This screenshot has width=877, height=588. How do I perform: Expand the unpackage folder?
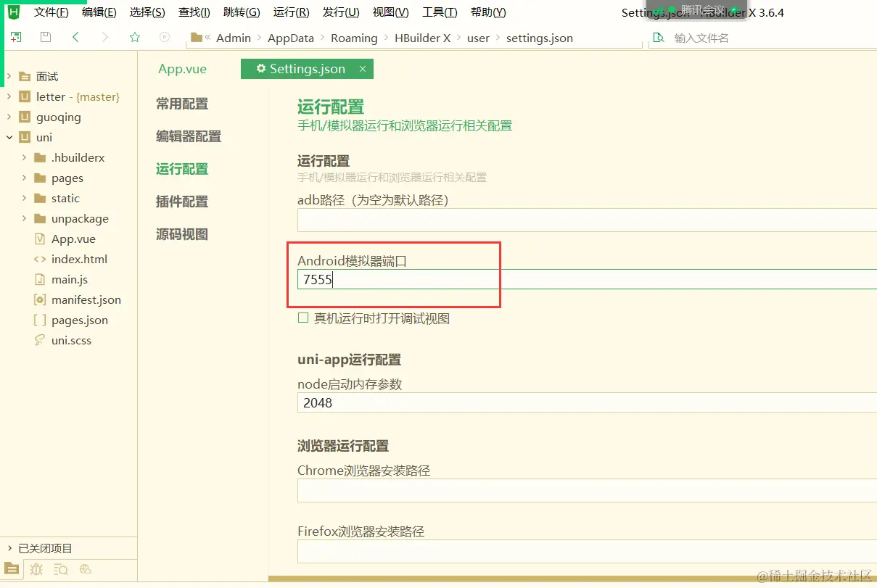(x=25, y=218)
